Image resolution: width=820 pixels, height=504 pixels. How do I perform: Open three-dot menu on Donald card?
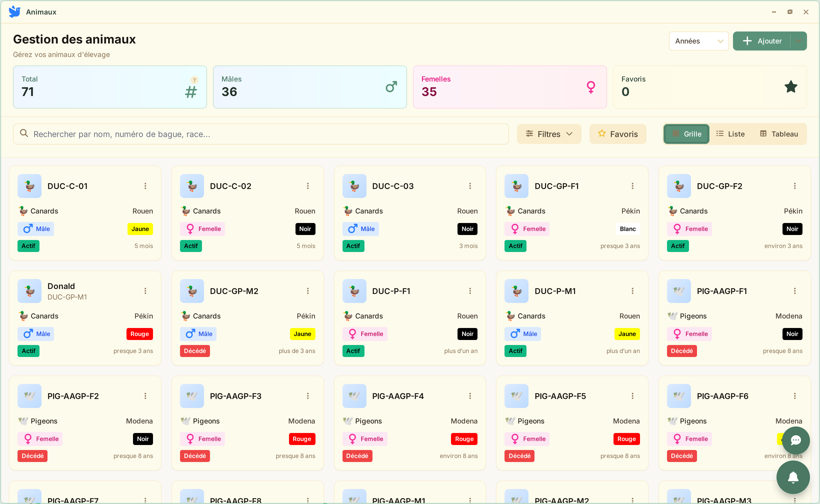[x=145, y=291]
